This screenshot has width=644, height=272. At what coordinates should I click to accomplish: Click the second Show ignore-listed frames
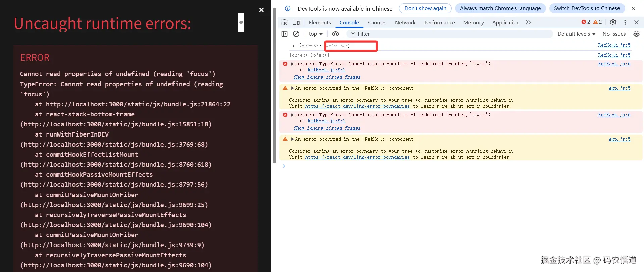[x=327, y=128]
